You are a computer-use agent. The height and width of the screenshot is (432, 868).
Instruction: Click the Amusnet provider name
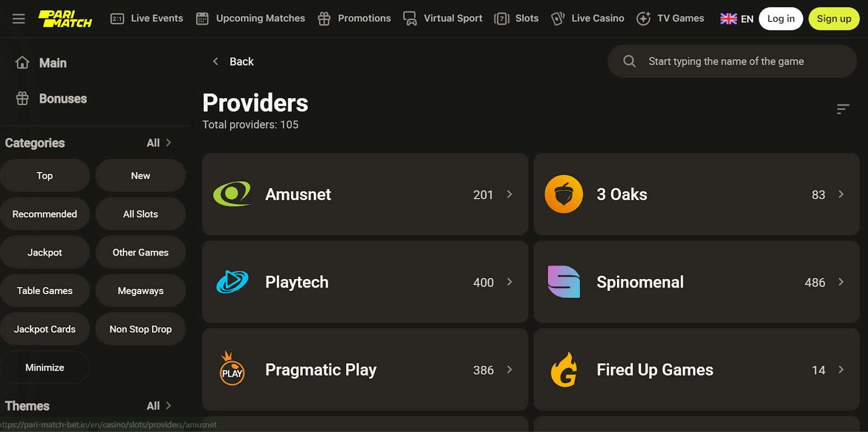point(298,194)
